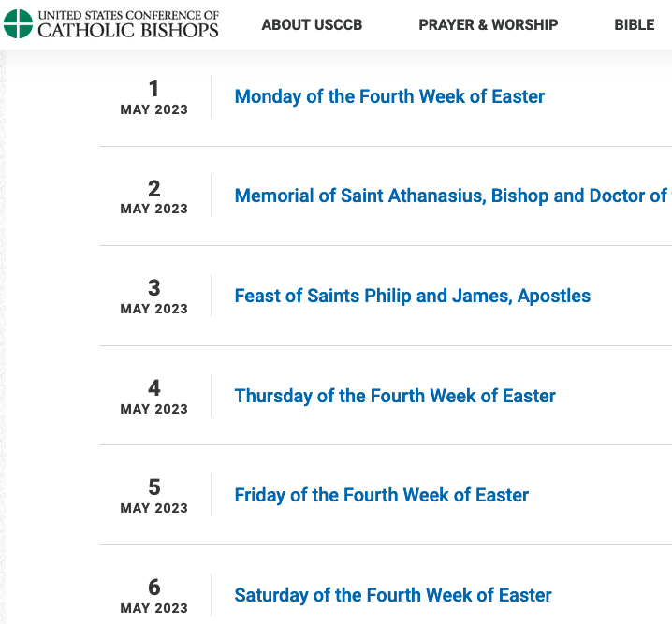Select the 3 May 2023 date block
672x624 pixels.
(153, 297)
